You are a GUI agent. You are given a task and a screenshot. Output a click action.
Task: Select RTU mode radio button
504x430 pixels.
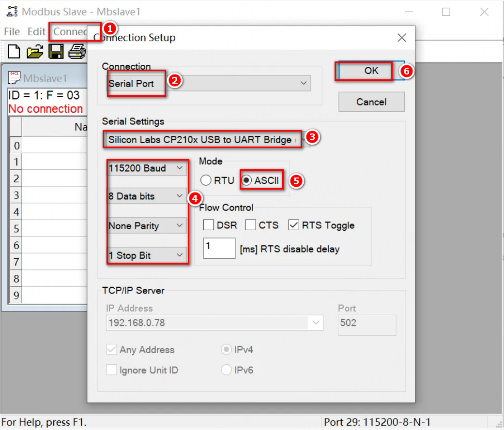[x=206, y=180]
